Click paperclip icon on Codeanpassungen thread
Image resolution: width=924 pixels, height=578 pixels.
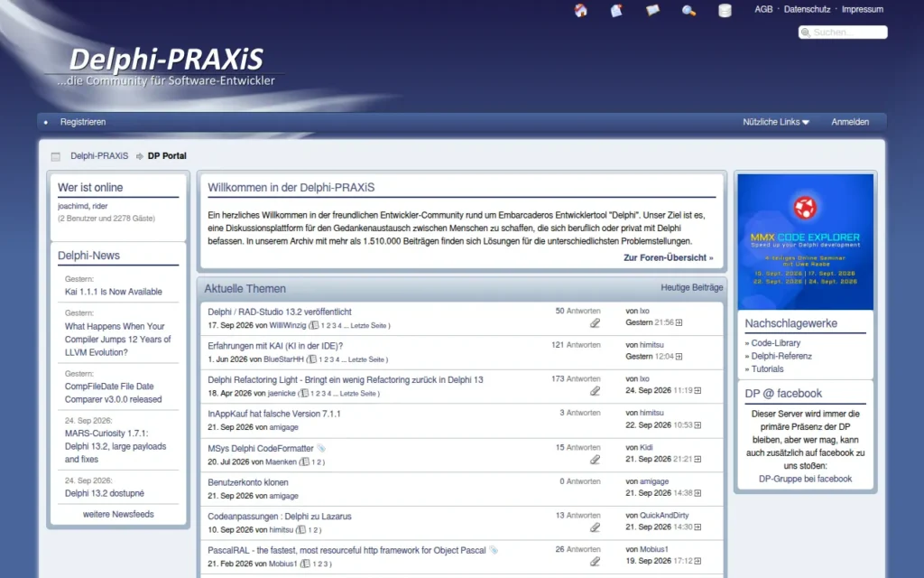(x=596, y=527)
